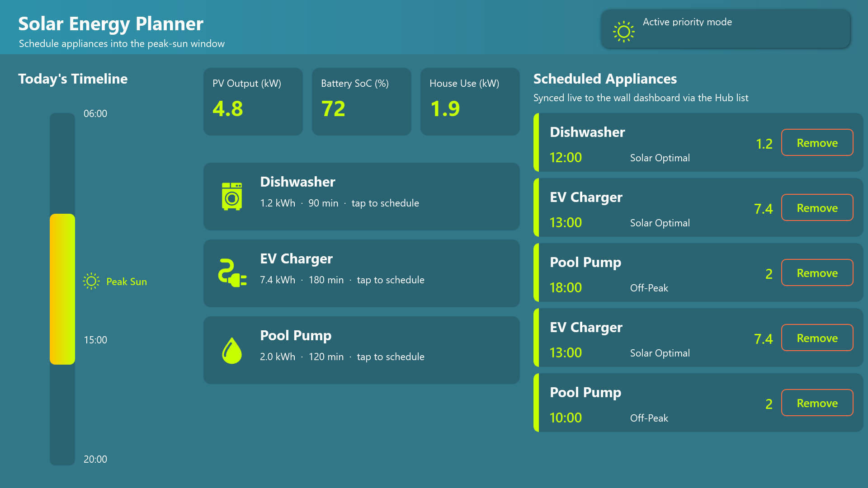
Task: Remove the first EV Charger at 13:00
Action: click(x=817, y=207)
